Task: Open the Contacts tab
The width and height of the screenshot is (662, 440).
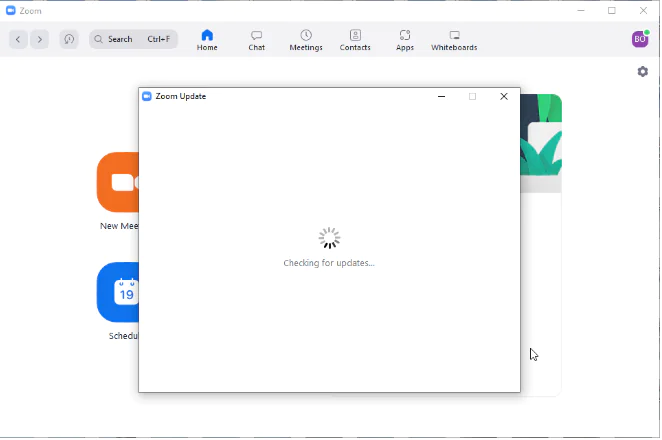Action: (355, 40)
